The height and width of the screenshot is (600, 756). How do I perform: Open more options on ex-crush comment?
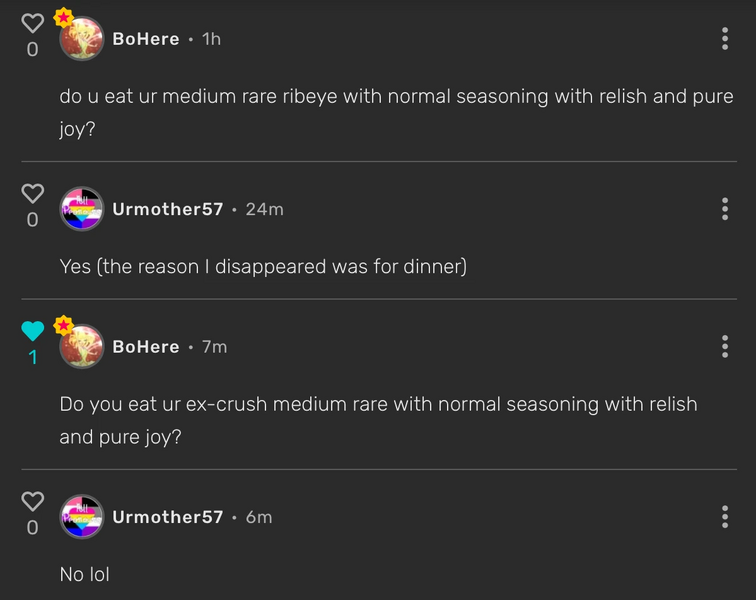[x=725, y=347]
